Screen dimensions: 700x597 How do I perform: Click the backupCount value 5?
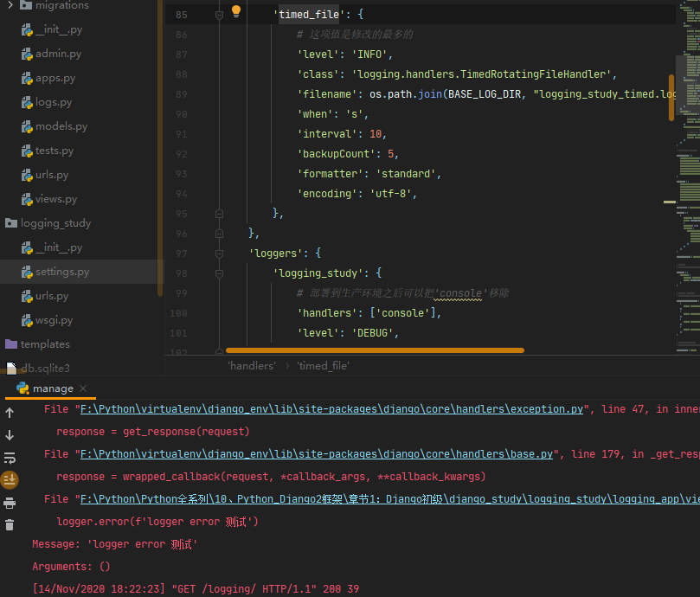click(x=390, y=154)
